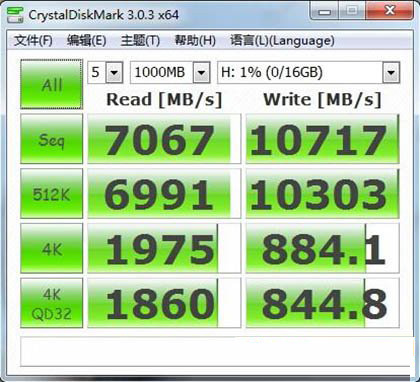Start the Seq sequential test
420x382 pixels.
point(52,139)
